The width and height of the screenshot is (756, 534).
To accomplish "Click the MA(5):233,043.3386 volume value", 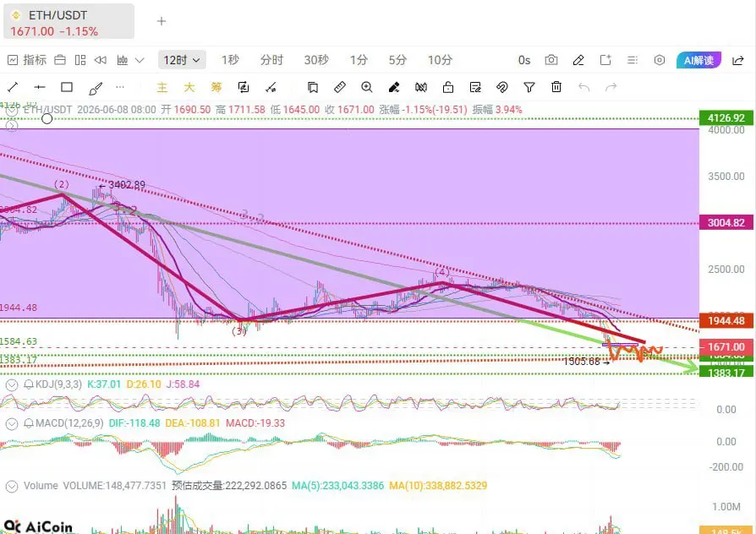I will point(337,486).
